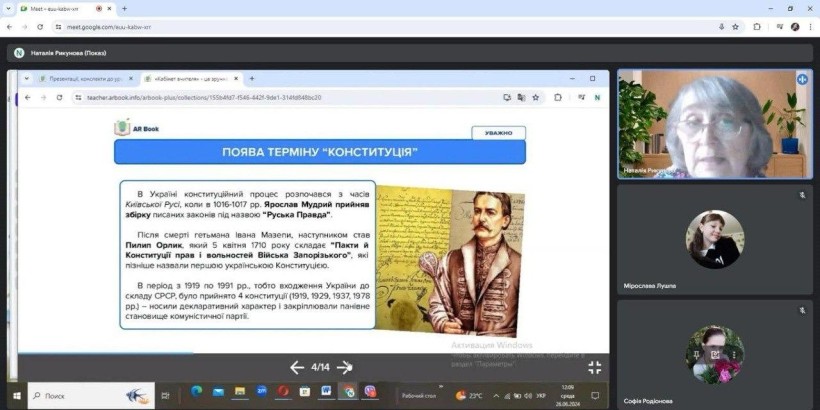This screenshot has width=820, height=410.
Task: Open Microsoft Edge from the taskbar
Action: click(x=197, y=391)
